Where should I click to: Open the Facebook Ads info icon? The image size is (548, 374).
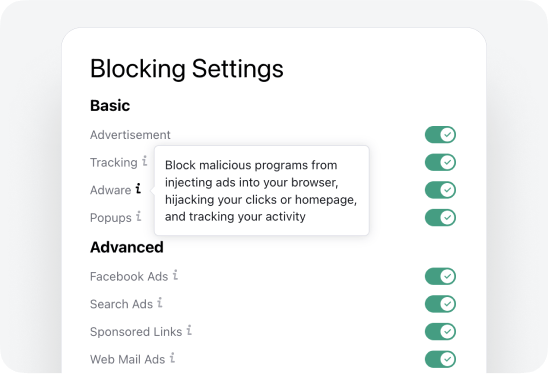pos(175,275)
